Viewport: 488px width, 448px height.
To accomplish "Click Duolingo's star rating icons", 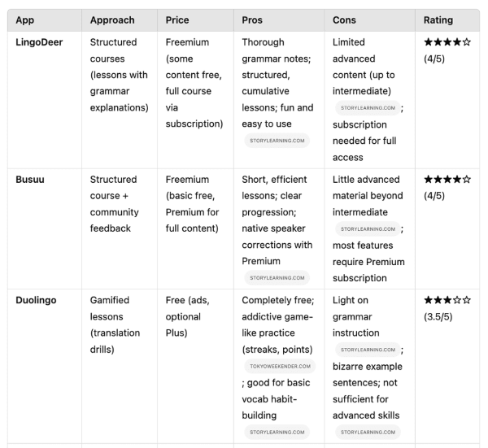I will point(447,300).
